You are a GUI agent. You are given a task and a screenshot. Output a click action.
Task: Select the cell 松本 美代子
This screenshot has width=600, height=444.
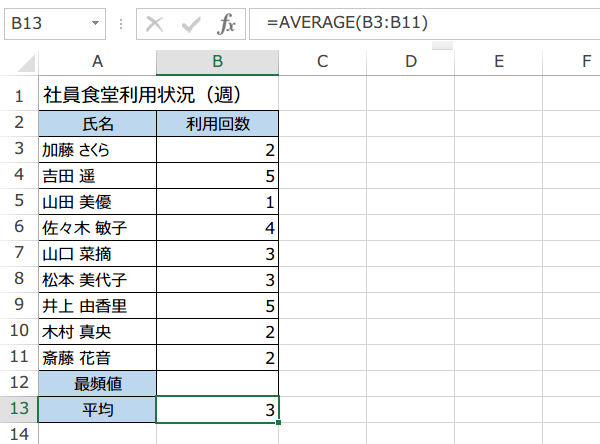(x=98, y=280)
